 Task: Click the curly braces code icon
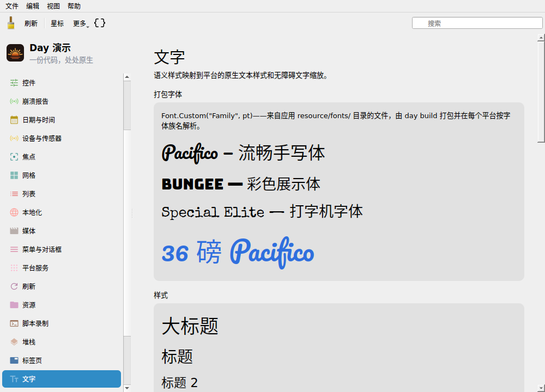click(x=100, y=23)
